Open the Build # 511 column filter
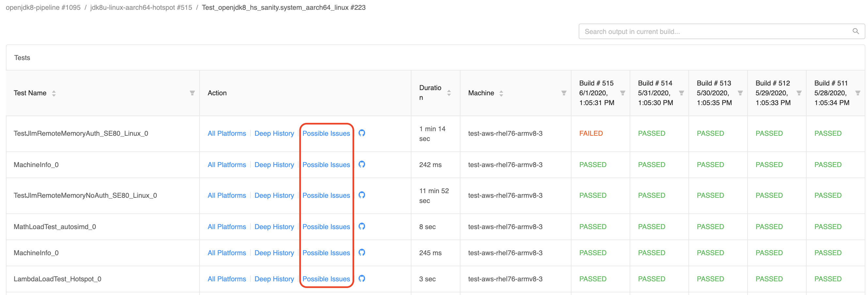The image size is (868, 295). coord(858,93)
